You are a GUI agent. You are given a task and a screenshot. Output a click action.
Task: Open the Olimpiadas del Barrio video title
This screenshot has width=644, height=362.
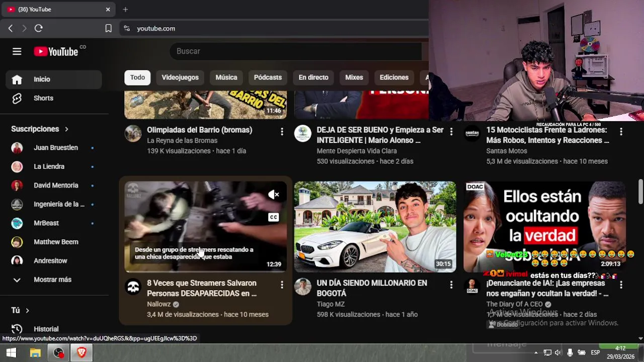tap(200, 130)
